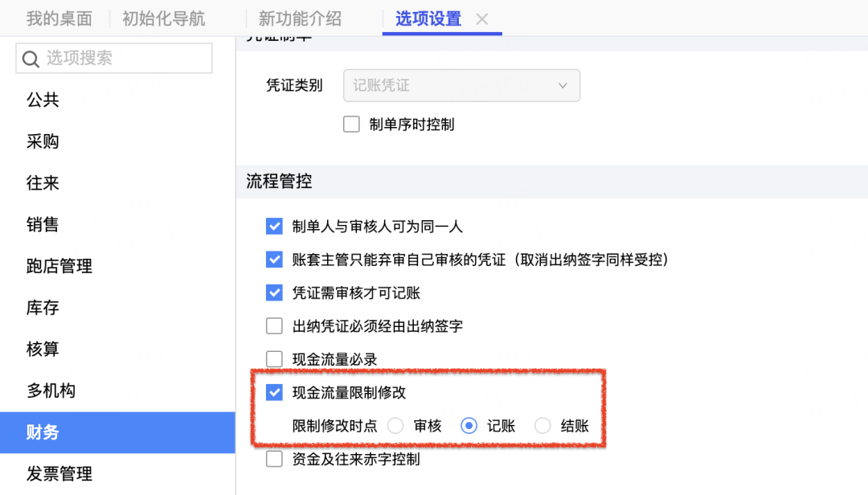Viewport: 868px width, 495px height.
Task: Toggle 凭证需审核才可记账 checkbox
Action: 275,292
